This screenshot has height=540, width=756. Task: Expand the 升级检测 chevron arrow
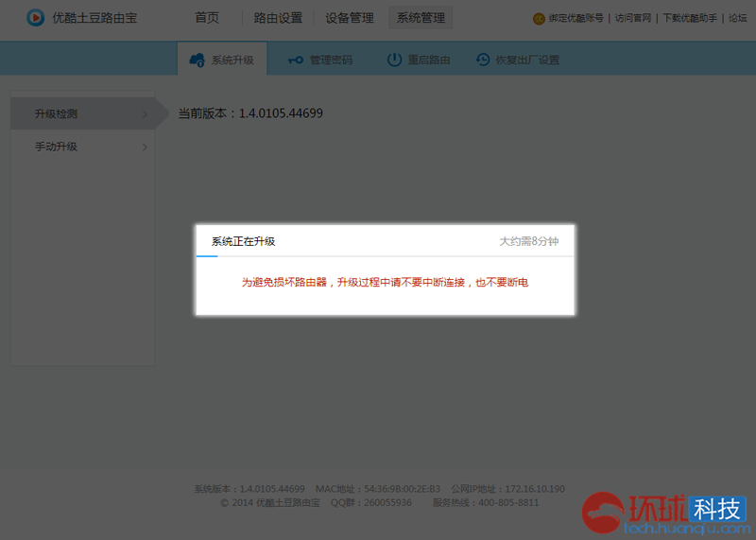(145, 114)
